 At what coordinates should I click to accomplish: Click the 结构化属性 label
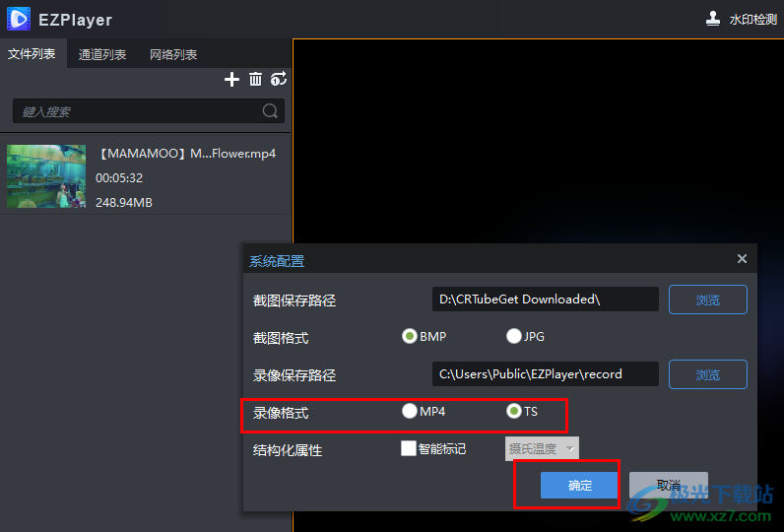(288, 450)
